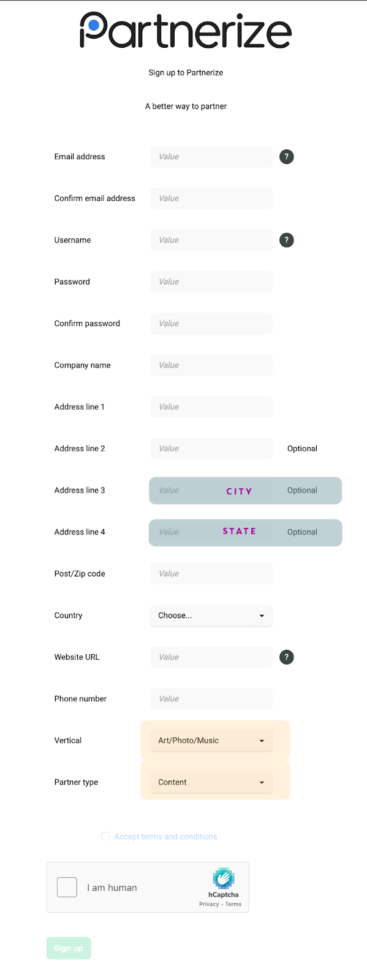Click the help icon beside Email address
This screenshot has height=980, width=367.
[286, 157]
